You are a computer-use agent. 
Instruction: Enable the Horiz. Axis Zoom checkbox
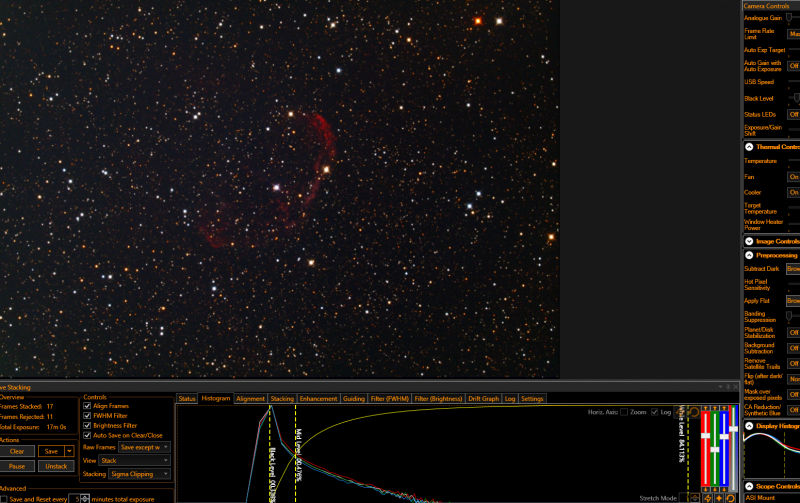pos(624,412)
